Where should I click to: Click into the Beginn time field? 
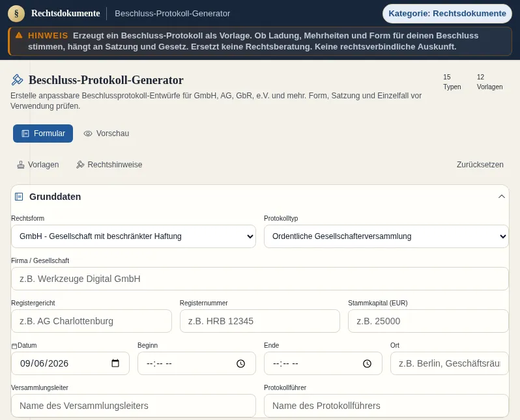click(197, 363)
